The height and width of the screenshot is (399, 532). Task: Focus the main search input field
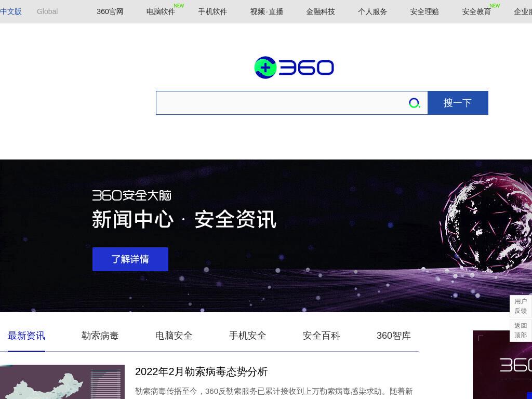tap(282, 103)
